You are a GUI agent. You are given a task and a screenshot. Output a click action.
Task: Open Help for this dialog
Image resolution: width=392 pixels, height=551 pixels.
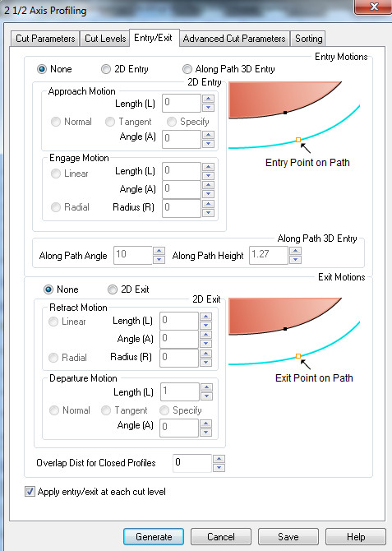tap(356, 537)
